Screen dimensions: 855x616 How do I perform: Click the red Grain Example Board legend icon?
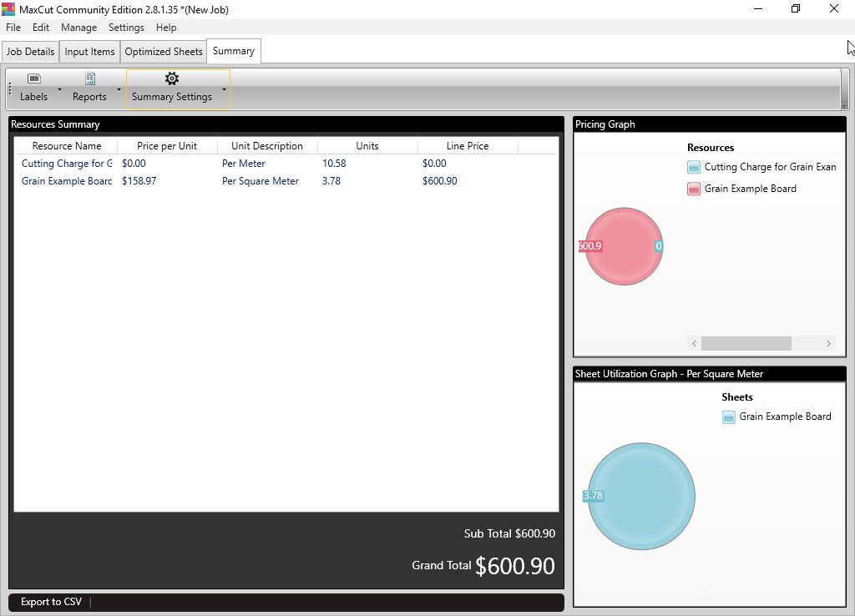click(693, 189)
